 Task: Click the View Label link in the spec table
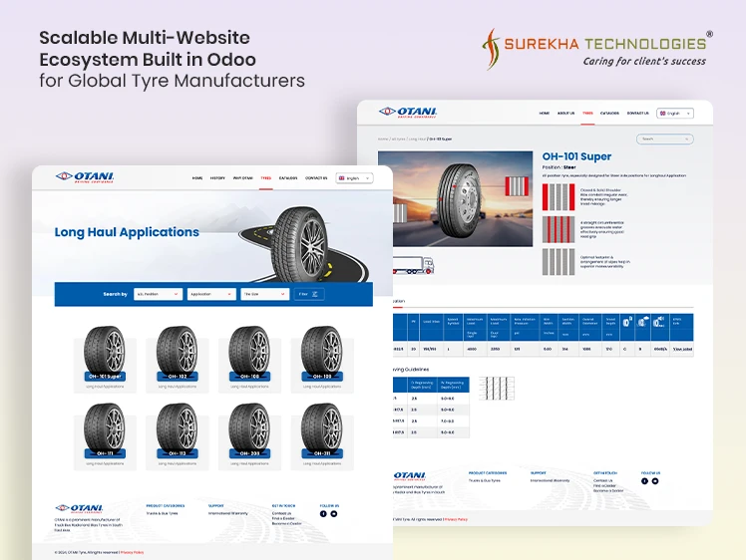pos(682,349)
